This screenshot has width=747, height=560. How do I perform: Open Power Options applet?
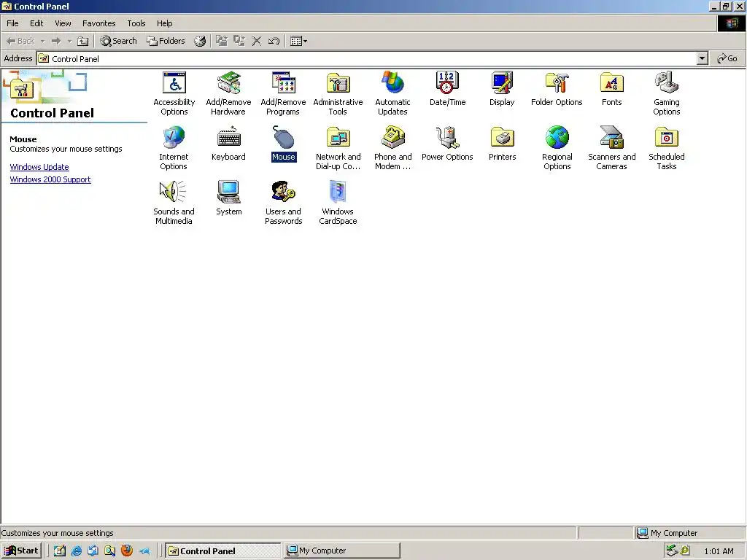(x=447, y=144)
